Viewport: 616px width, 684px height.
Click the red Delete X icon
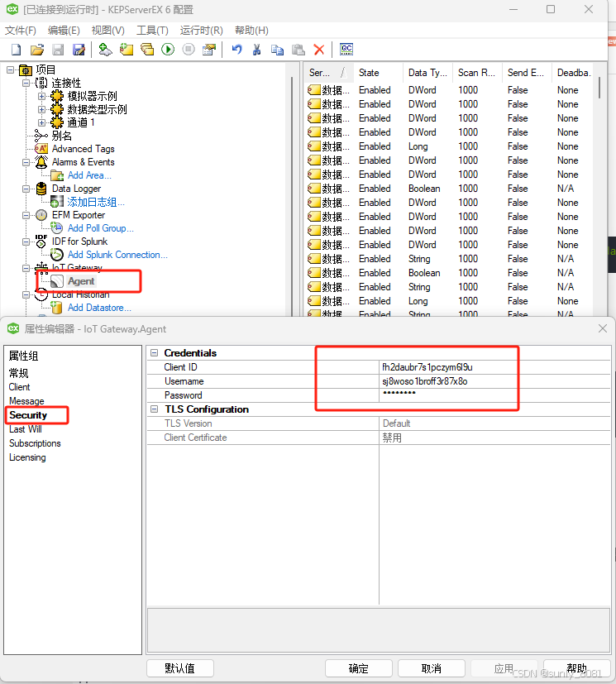(319, 50)
